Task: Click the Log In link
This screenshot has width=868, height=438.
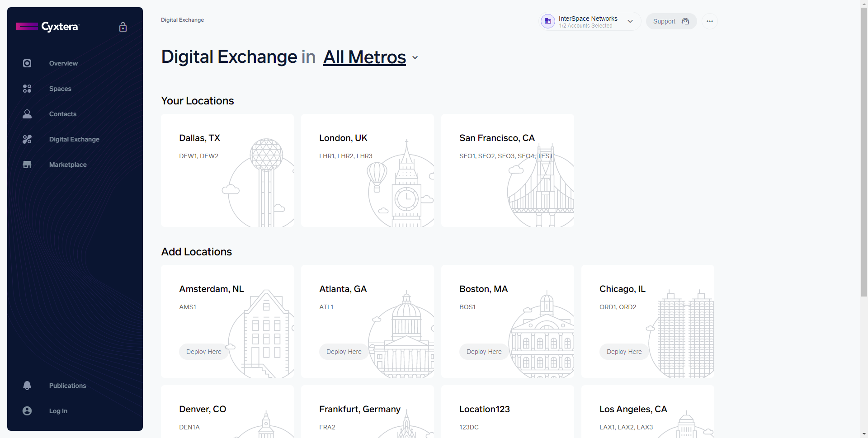Action: coord(58,411)
